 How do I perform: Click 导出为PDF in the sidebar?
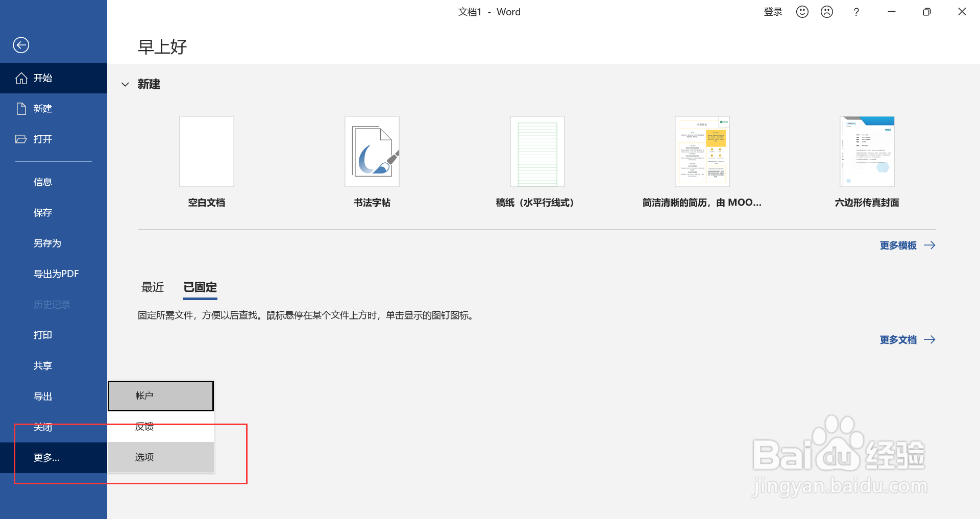[56, 274]
